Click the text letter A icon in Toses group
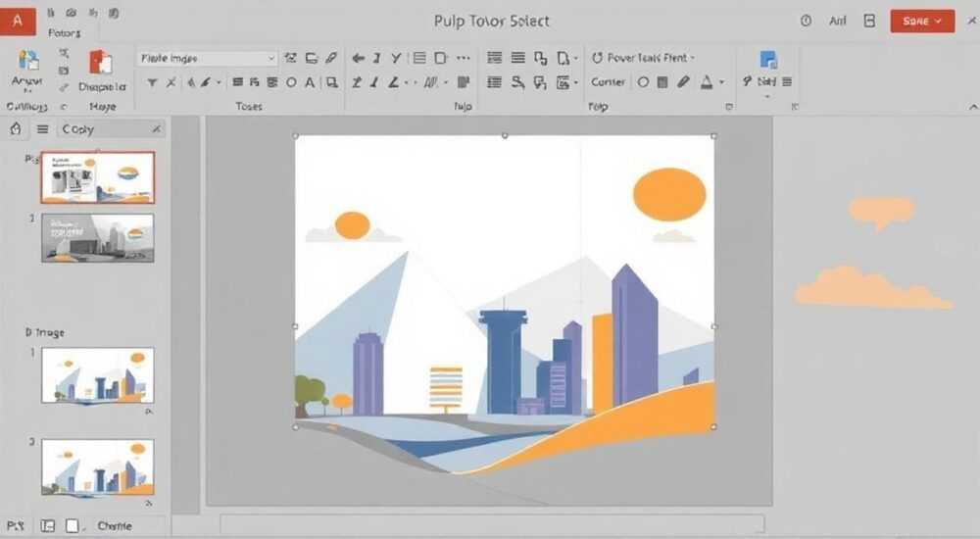Viewport: 980px width, 539px height. pyautogui.click(x=310, y=82)
